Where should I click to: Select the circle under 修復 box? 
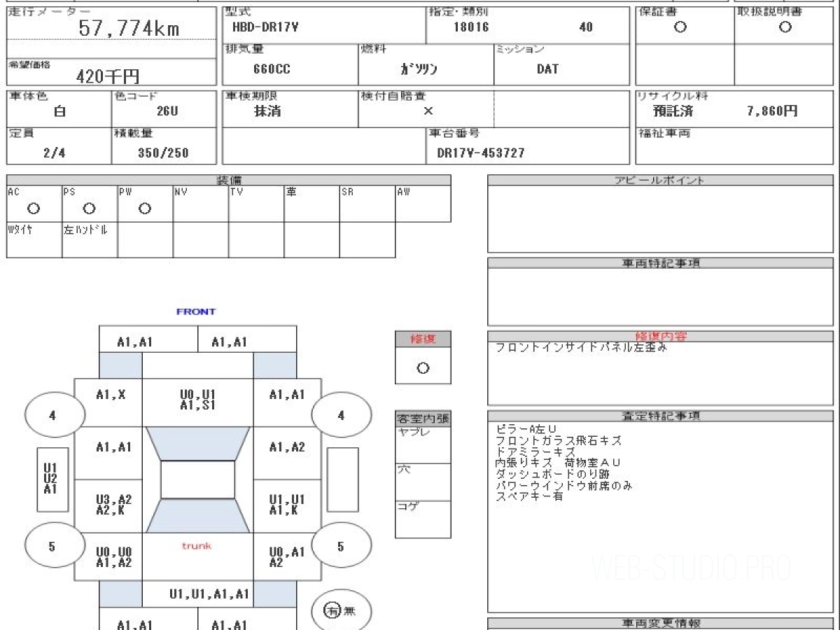(423, 368)
